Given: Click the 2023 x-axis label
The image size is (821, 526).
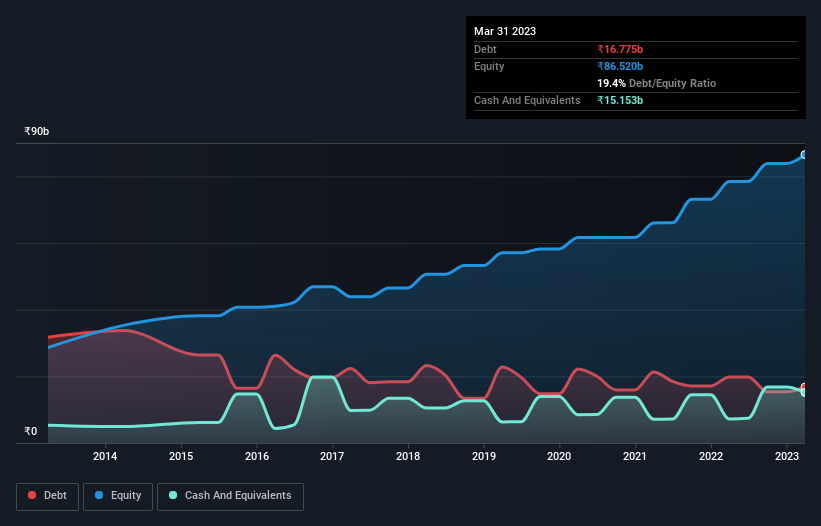Looking at the screenshot, I should click(x=787, y=456).
